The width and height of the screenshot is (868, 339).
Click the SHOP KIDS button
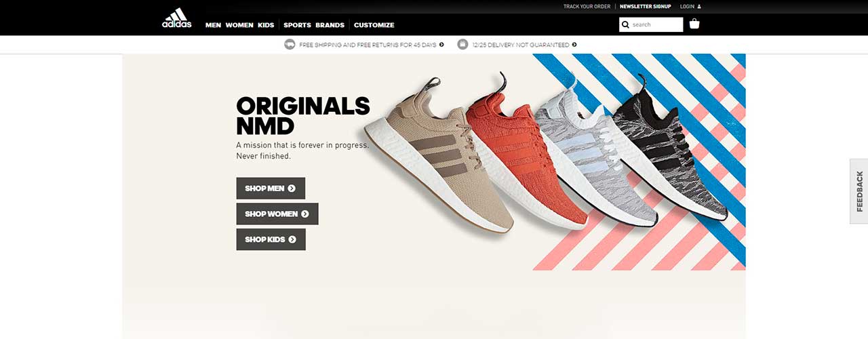click(271, 239)
